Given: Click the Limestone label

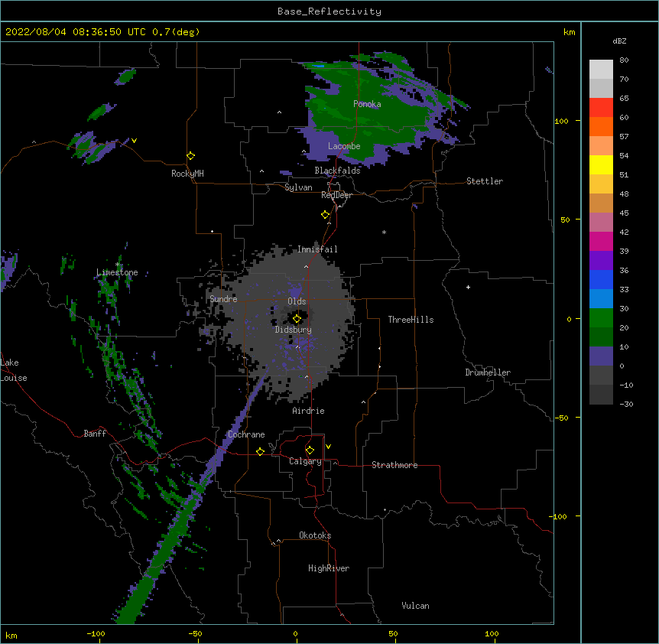Looking at the screenshot, I should tap(117, 272).
